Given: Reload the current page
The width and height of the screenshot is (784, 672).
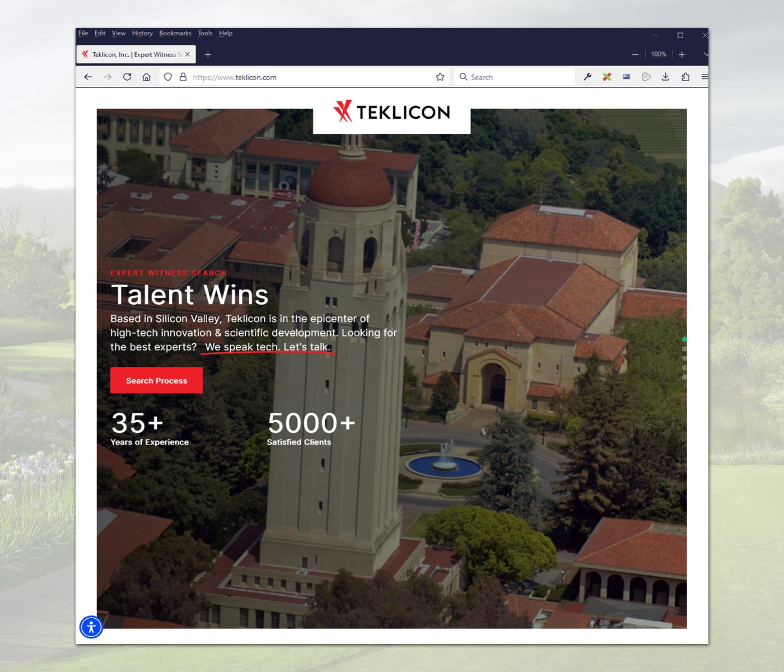Looking at the screenshot, I should point(127,77).
